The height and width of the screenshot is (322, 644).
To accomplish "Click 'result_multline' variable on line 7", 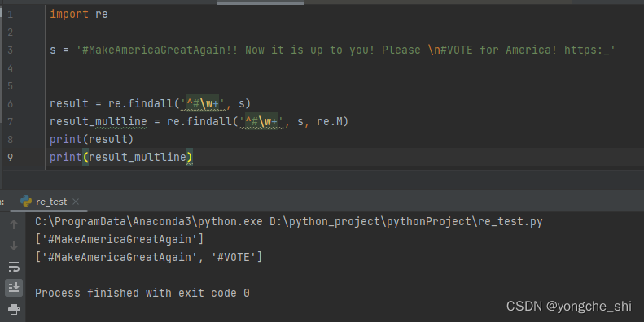I will (99, 122).
